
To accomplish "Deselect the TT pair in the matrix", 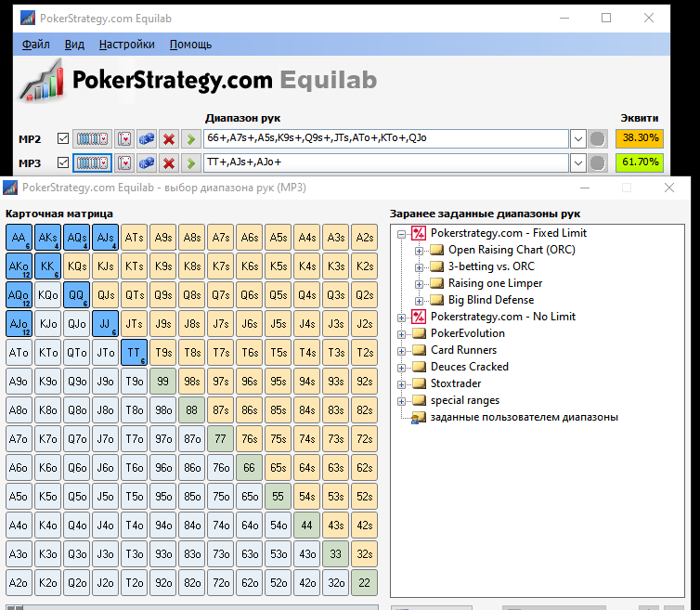I will 134,352.
